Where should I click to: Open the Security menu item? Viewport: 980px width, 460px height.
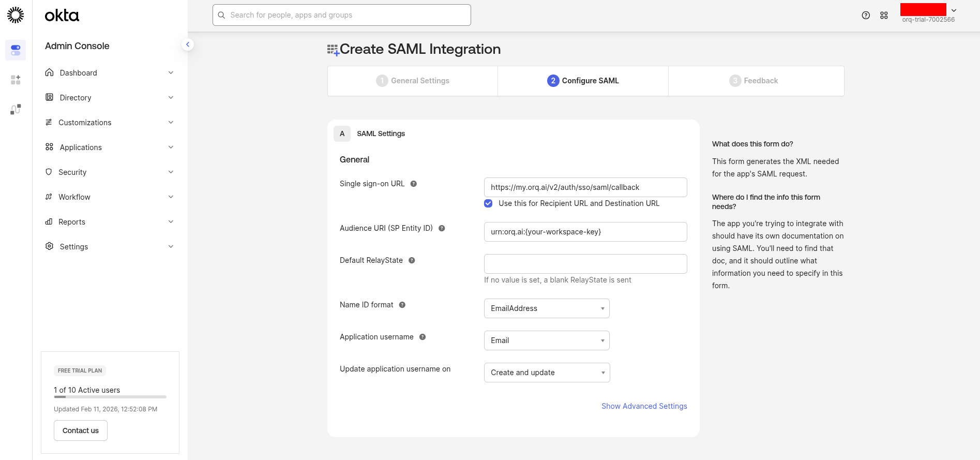tap(110, 172)
